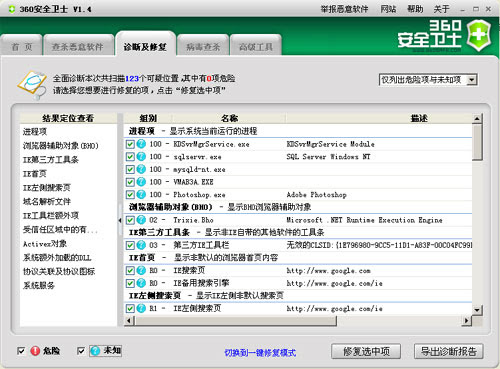Image resolution: width=500 pixels, height=369 pixels.
Task: Collapse the left panel using splitter arrow
Action: 120,220
